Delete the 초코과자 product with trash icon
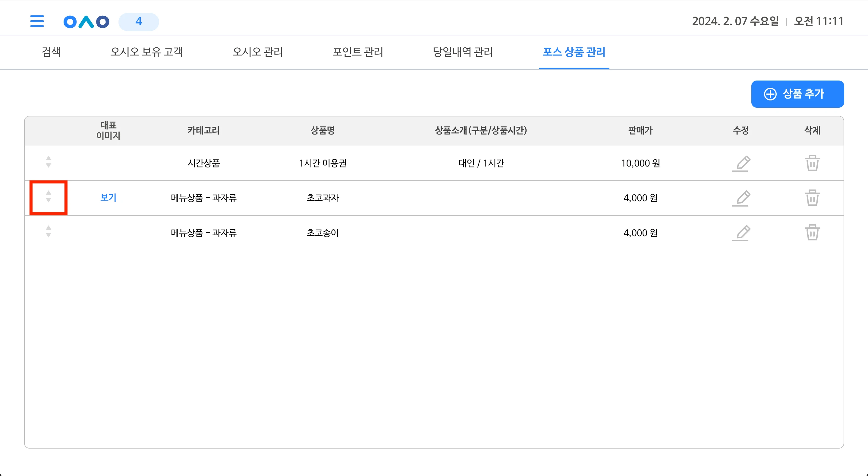Image resolution: width=868 pixels, height=476 pixels. tap(813, 198)
